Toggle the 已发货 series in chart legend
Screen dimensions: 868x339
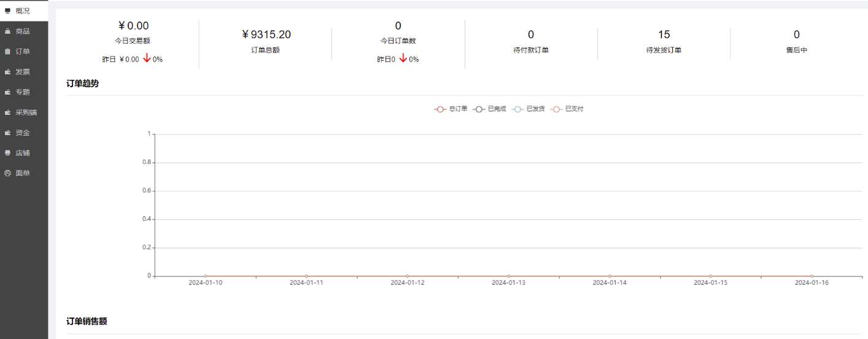[528, 109]
